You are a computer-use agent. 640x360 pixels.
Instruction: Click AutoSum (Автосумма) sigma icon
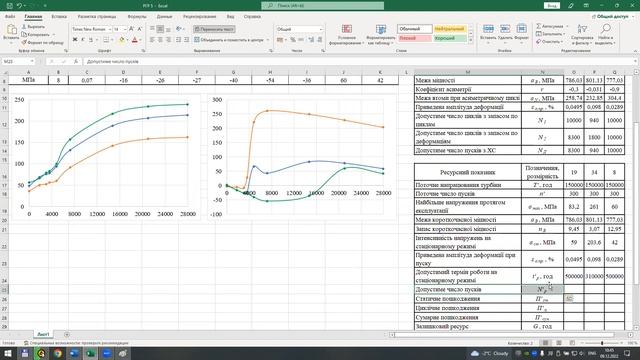[x=539, y=26]
